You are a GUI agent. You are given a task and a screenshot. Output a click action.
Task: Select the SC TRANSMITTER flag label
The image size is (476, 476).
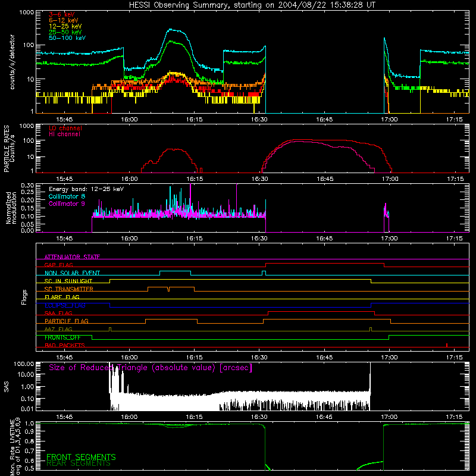click(69, 289)
